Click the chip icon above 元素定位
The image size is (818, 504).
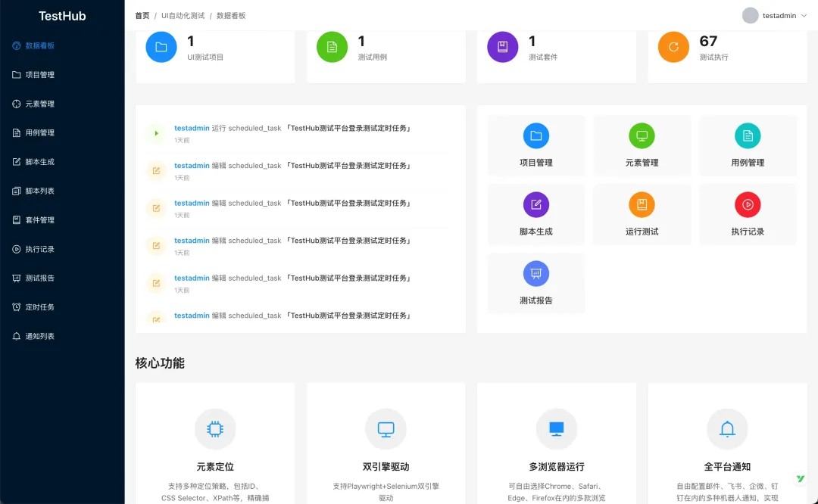(x=215, y=428)
